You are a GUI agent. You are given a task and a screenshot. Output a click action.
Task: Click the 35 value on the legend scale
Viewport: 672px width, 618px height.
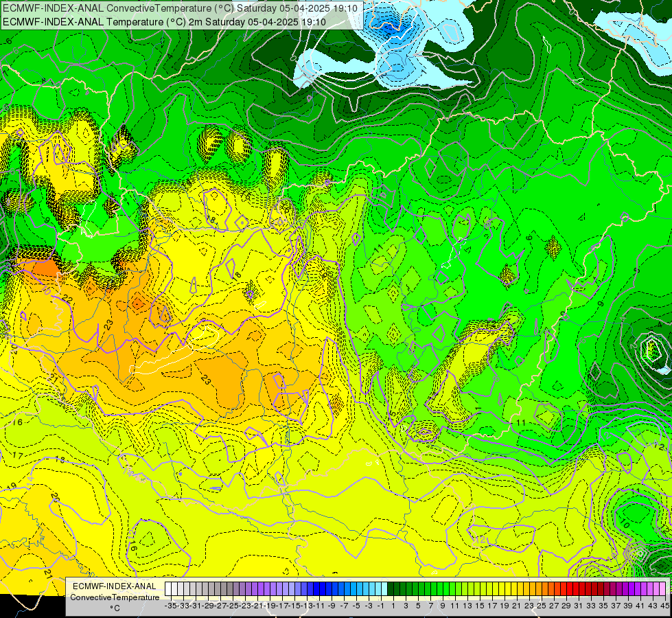click(x=603, y=606)
